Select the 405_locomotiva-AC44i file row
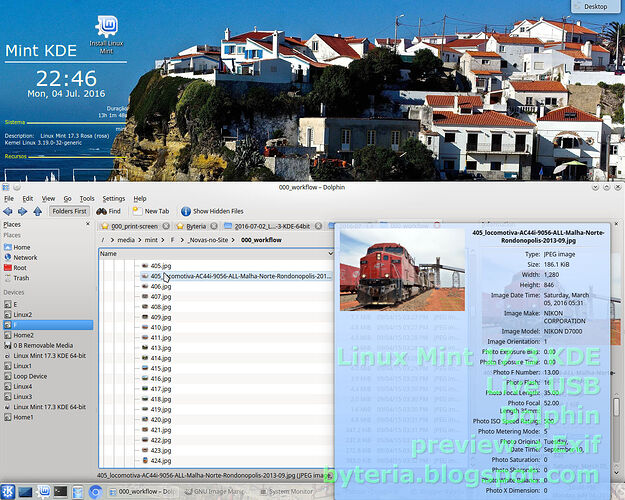 click(x=236, y=276)
